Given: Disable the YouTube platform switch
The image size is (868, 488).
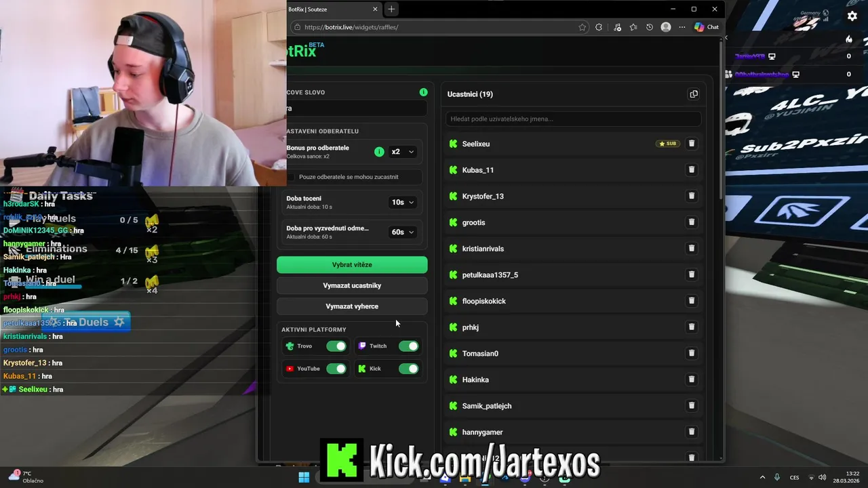Looking at the screenshot, I should [x=336, y=369].
